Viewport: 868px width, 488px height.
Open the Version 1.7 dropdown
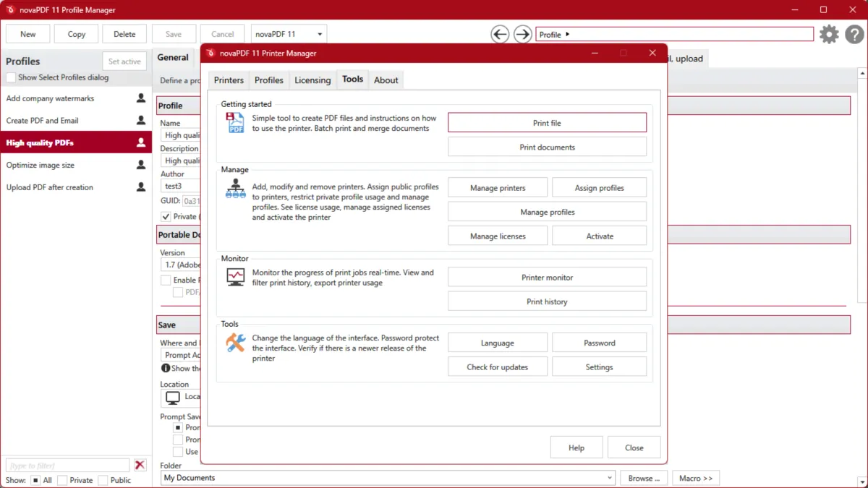[x=181, y=265]
